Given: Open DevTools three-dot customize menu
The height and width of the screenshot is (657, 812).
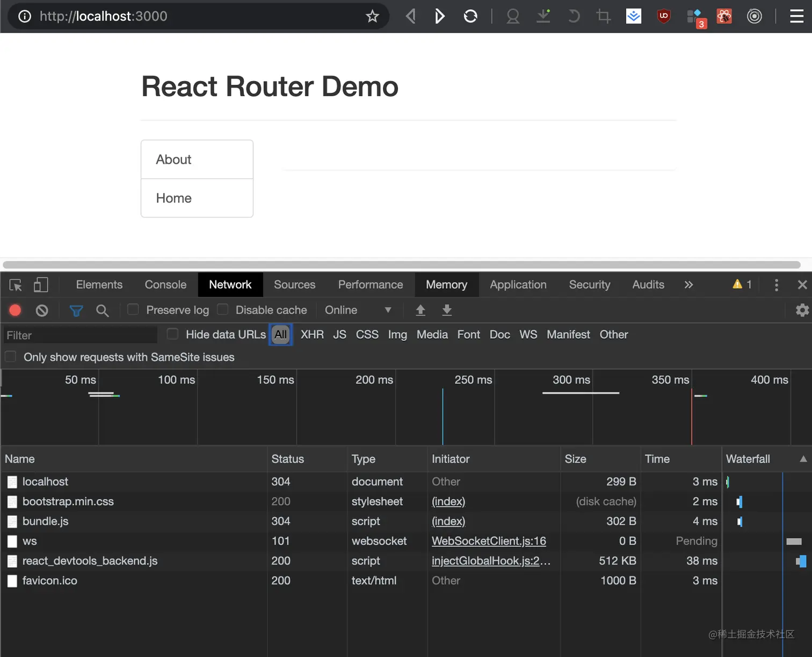Looking at the screenshot, I should point(776,284).
